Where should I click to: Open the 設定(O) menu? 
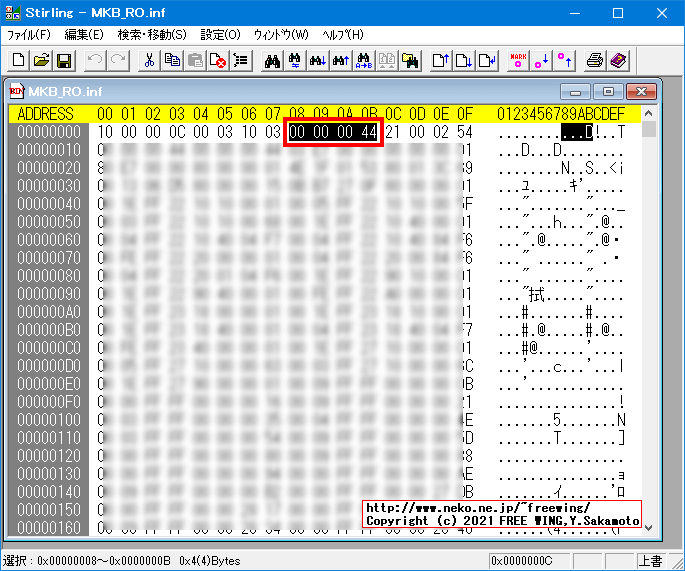click(x=220, y=35)
